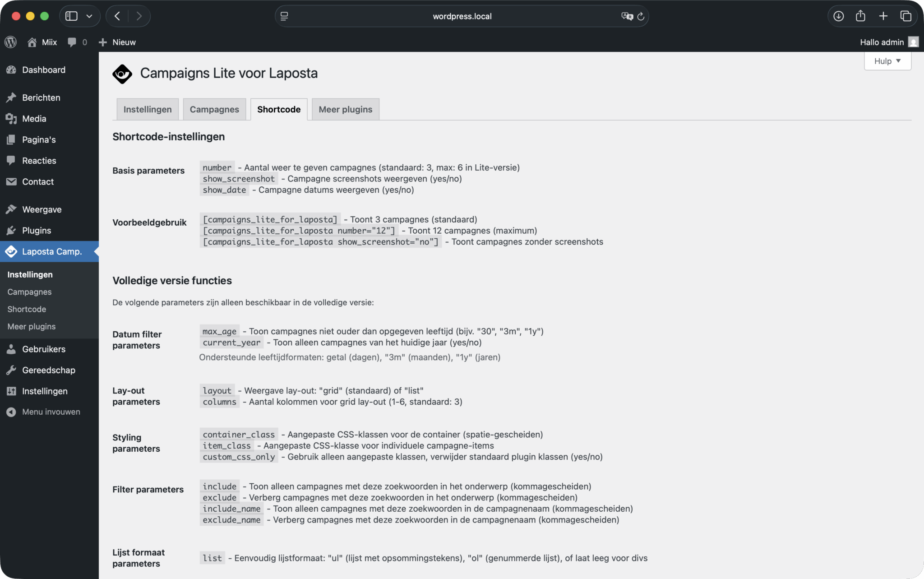
Task: Click the admin user avatar
Action: click(914, 42)
